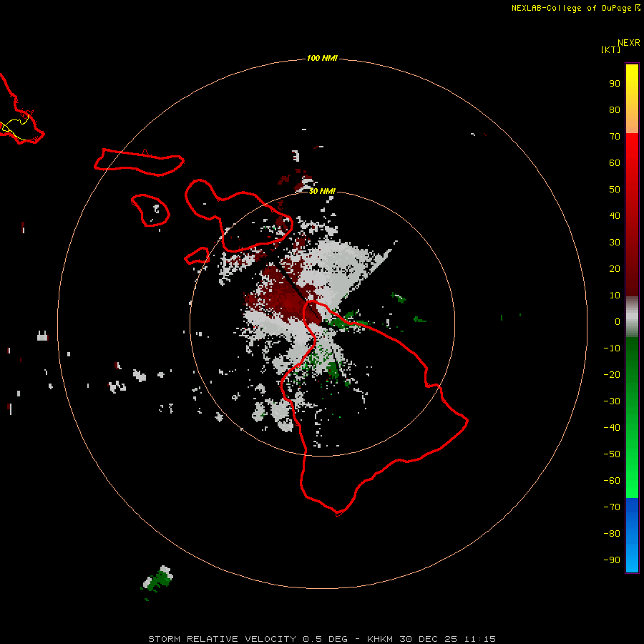Click the 100 NMI range ring label
This screenshot has height=644, width=644.
pyautogui.click(x=322, y=58)
